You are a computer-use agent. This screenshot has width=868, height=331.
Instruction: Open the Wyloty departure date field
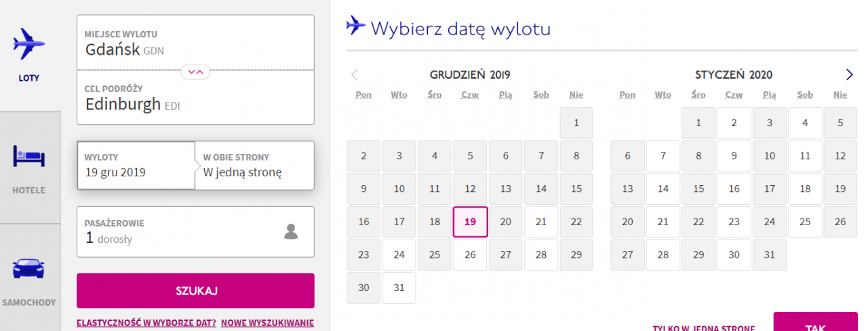(136, 165)
